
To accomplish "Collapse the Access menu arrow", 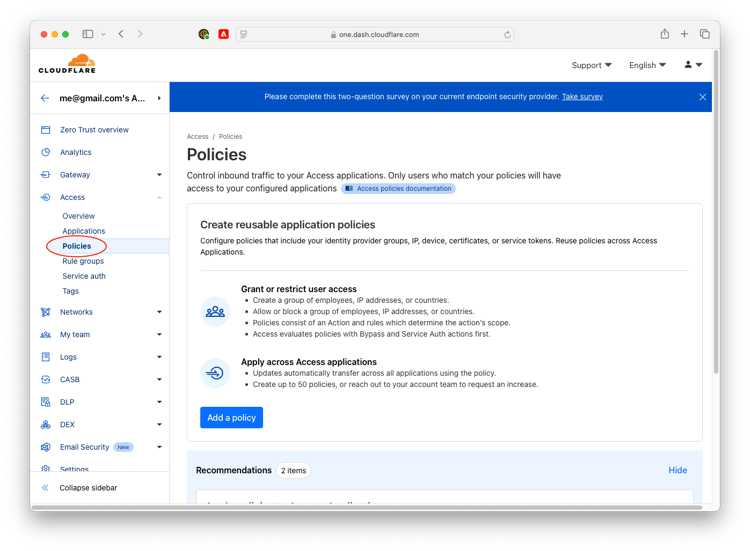I will 159,197.
